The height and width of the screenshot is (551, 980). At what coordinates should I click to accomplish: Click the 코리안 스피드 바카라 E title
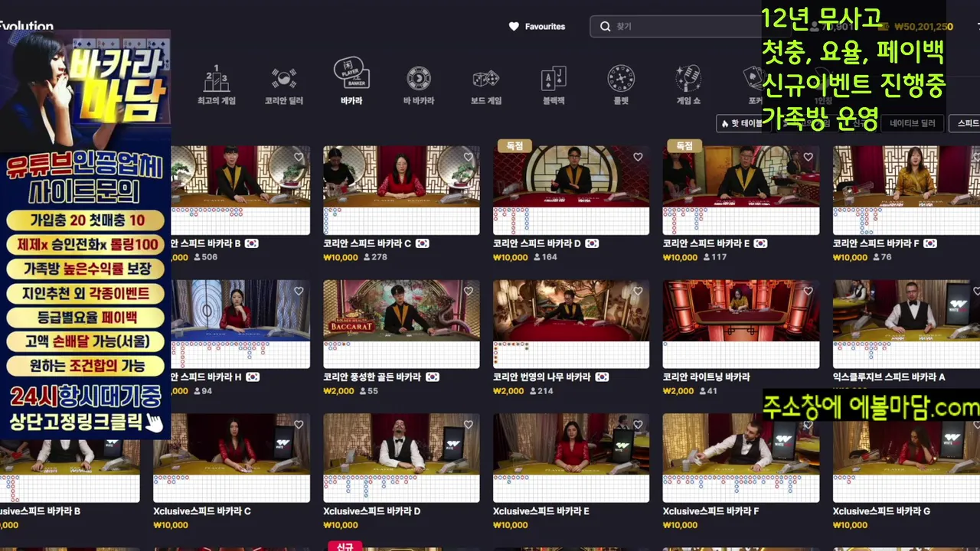pos(706,243)
